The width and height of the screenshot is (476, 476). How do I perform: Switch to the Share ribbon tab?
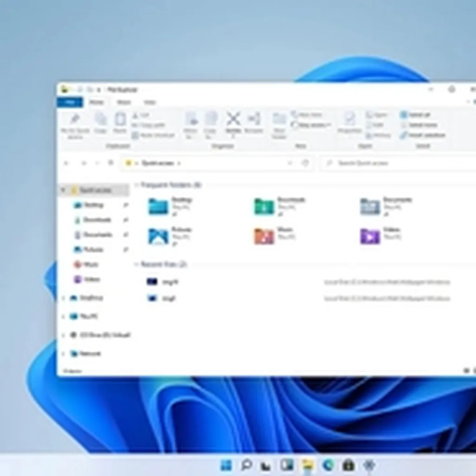pyautogui.click(x=124, y=102)
